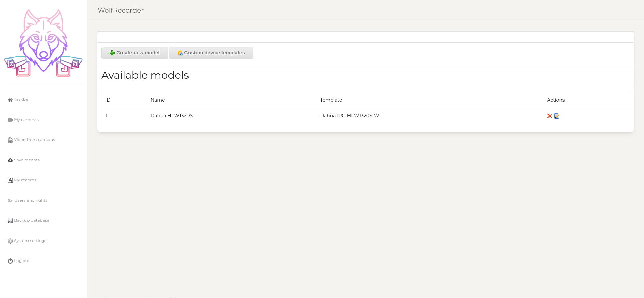Click the My records floppy icon
The height and width of the screenshot is (298, 644).
point(10,180)
